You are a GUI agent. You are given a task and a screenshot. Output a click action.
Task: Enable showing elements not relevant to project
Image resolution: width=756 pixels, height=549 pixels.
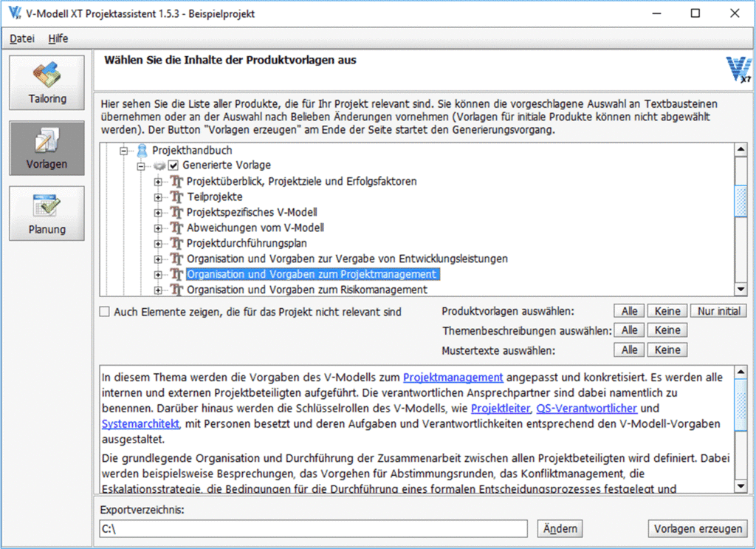(104, 312)
